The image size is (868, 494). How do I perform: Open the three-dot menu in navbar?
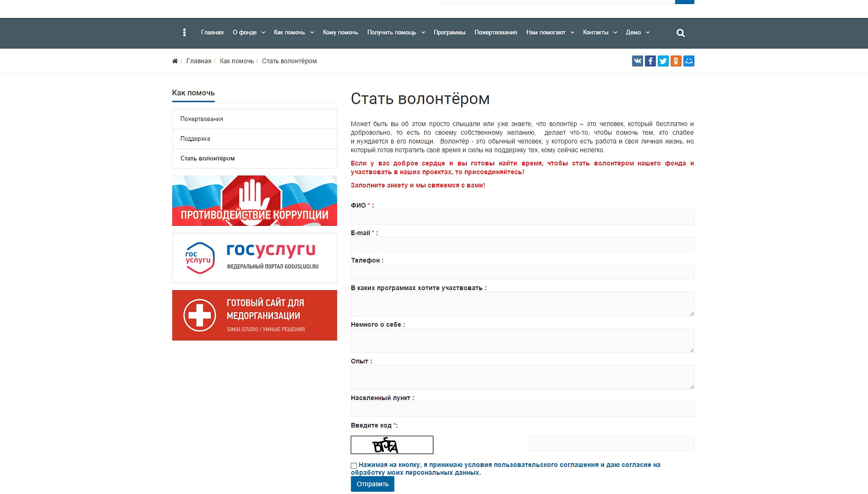click(184, 33)
